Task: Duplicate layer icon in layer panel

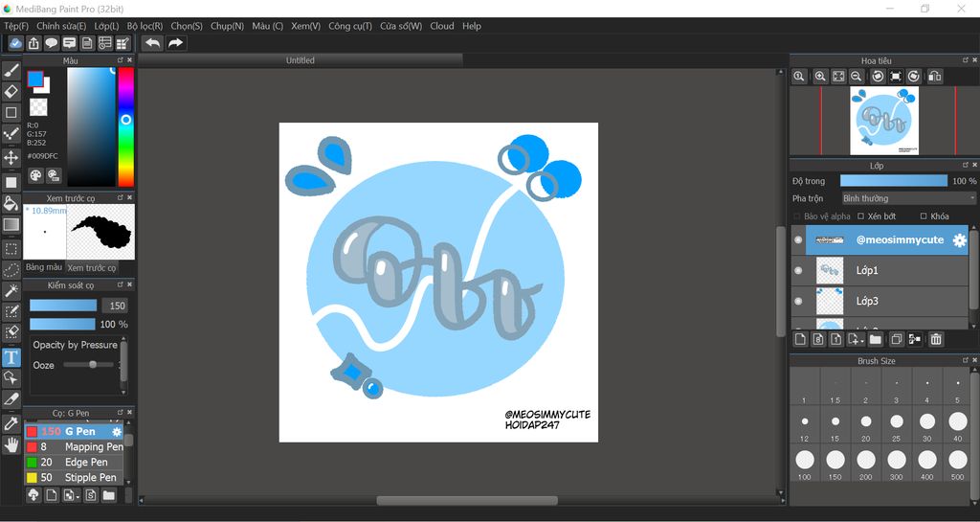Action: pos(896,339)
